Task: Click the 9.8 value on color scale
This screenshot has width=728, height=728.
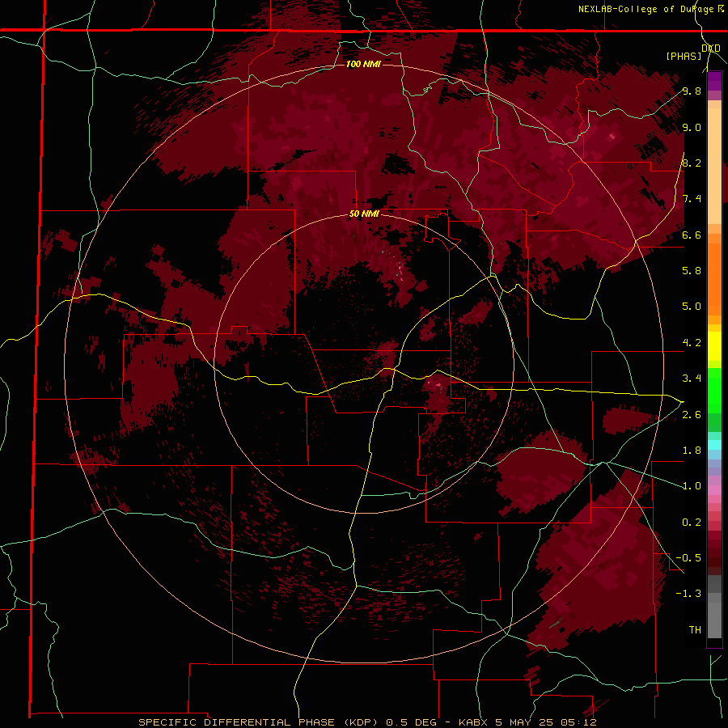Action: (692, 91)
